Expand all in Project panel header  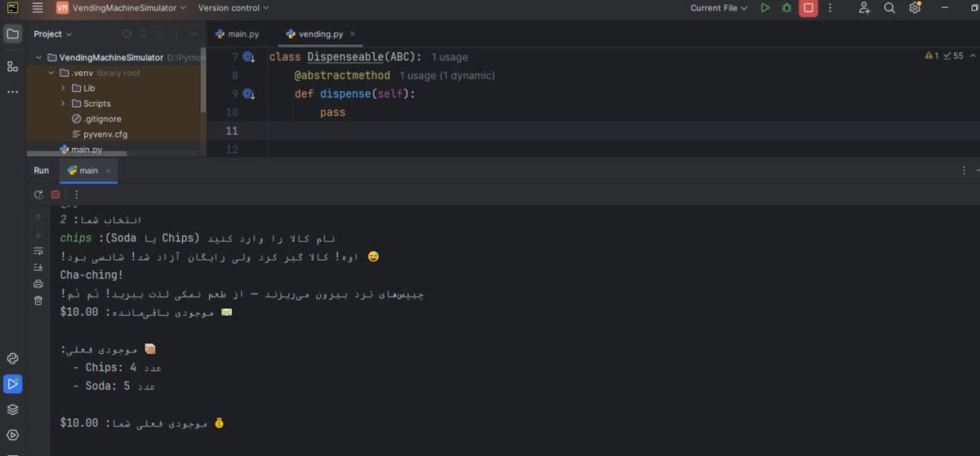click(x=144, y=34)
